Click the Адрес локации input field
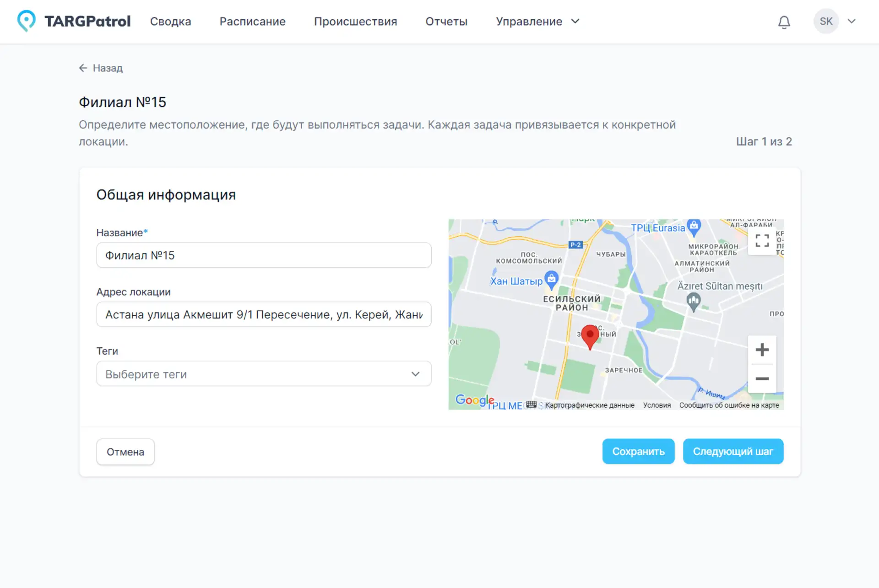The width and height of the screenshot is (879, 588). 264,314
